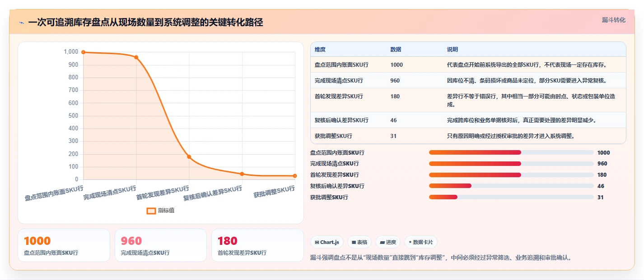Click table cell 复核后确认差异SKU行
The width and height of the screenshot is (644, 280).
pyautogui.click(x=341, y=120)
